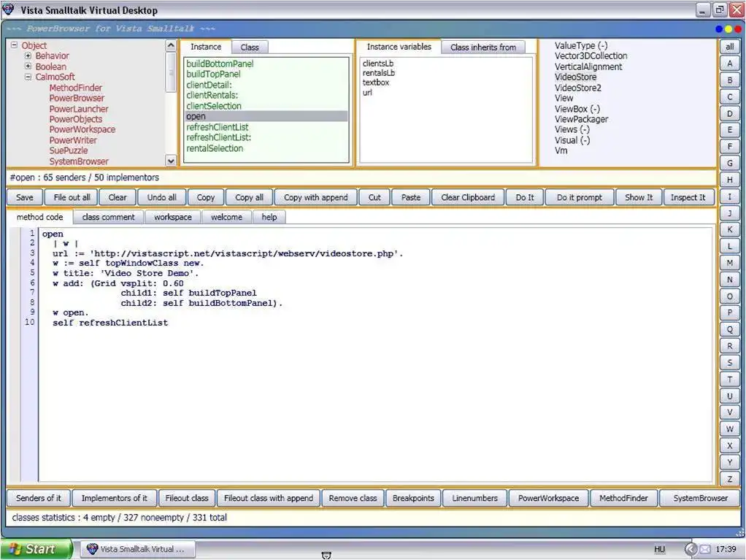The width and height of the screenshot is (746, 560).
Task: Open the Class inherits from tab
Action: point(483,47)
